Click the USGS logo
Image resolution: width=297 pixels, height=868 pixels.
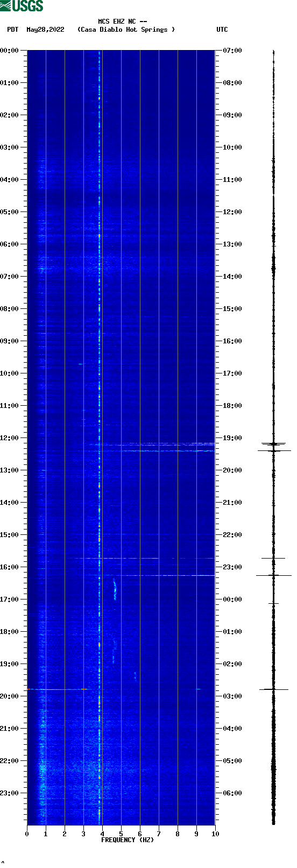[x=22, y=6]
